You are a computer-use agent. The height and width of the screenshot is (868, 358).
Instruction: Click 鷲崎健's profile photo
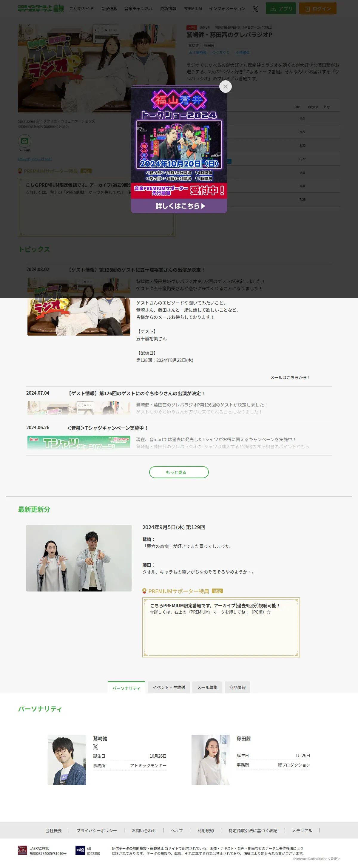click(67, 760)
